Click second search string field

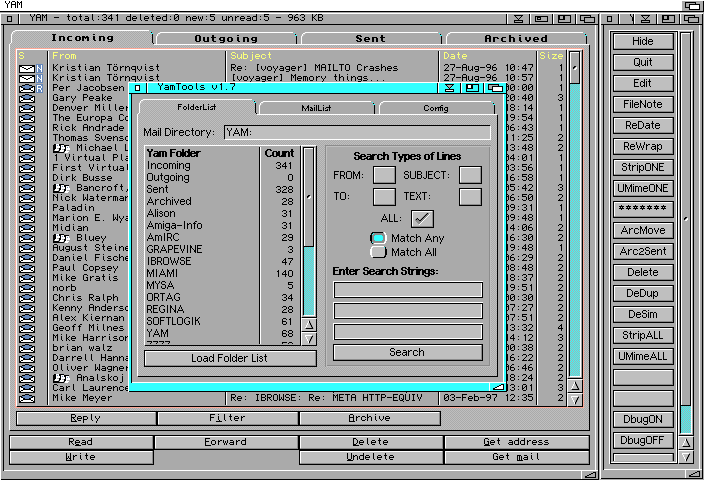tap(408, 311)
